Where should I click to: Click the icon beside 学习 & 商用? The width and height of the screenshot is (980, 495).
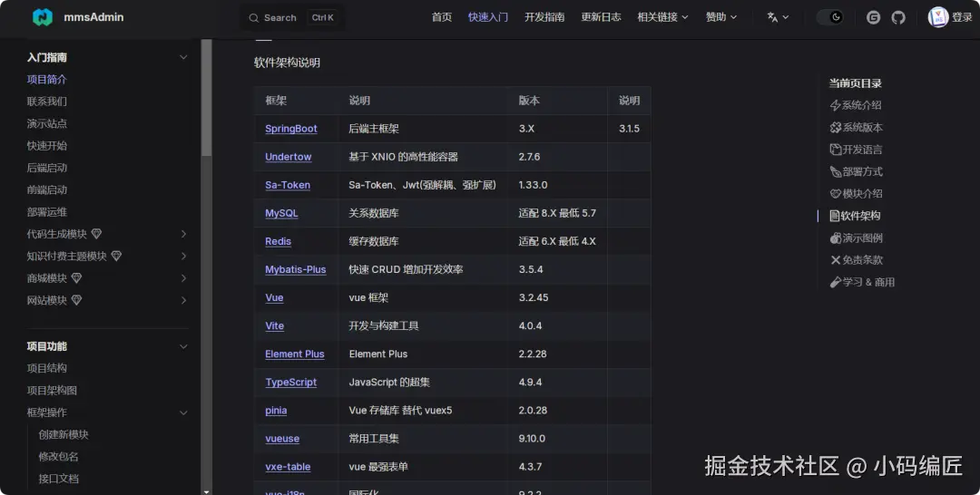(835, 282)
